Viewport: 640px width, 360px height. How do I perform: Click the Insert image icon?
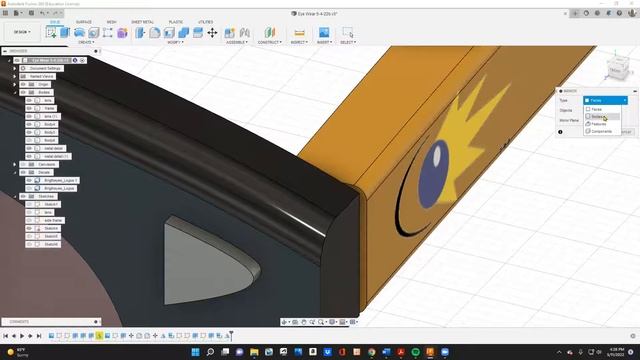324,32
